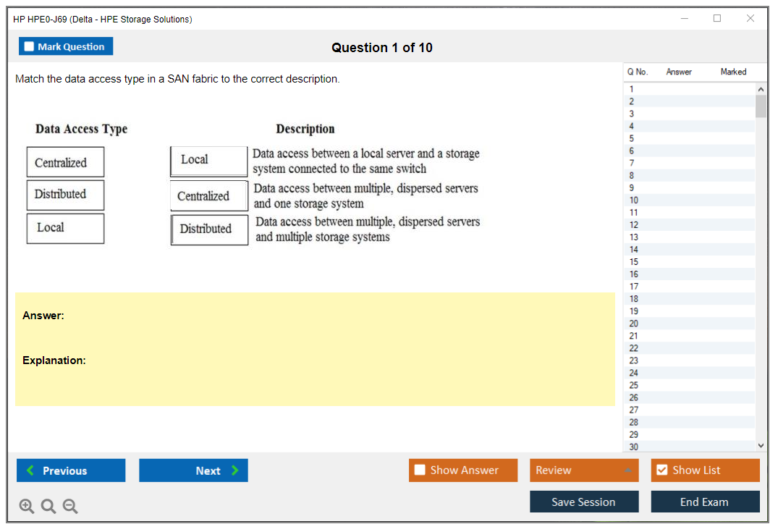Open the Review dropdown menu
Image resolution: width=778 pixels, height=532 pixels.
tap(584, 470)
